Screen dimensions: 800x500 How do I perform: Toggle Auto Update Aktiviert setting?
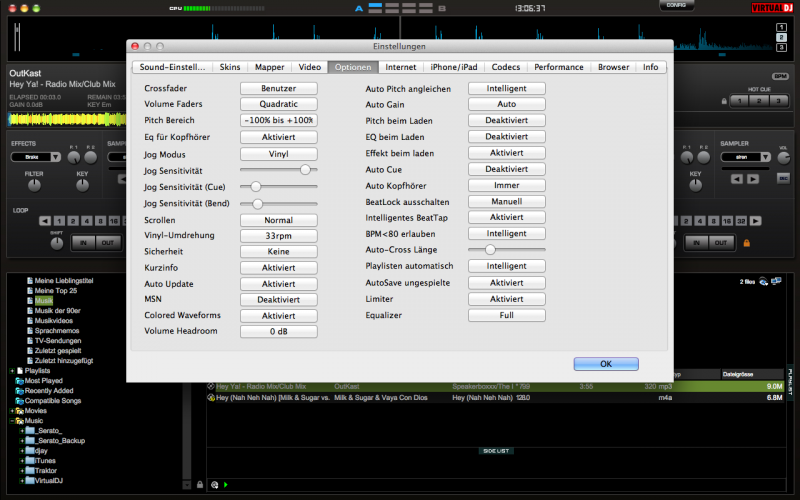pos(279,284)
